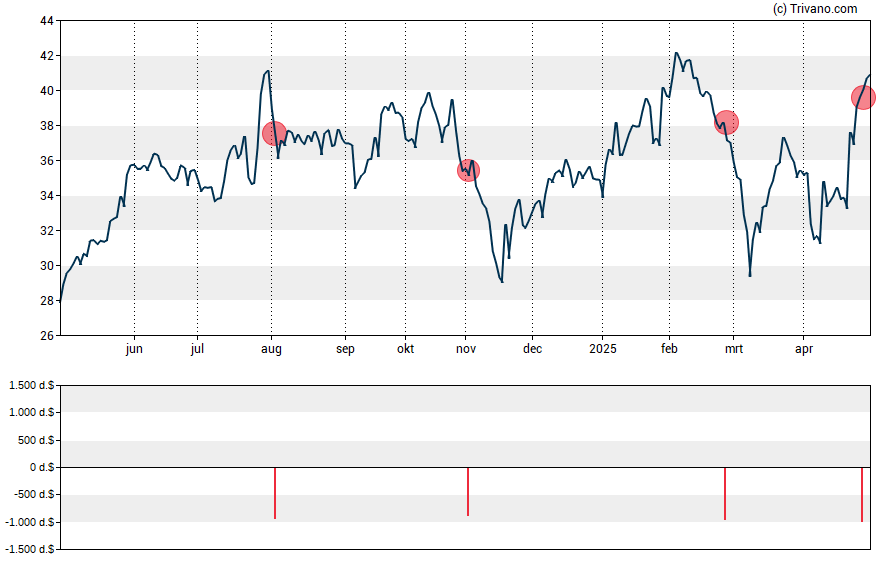Click the 'nov' axis label
The image size is (888, 565).
click(x=466, y=349)
